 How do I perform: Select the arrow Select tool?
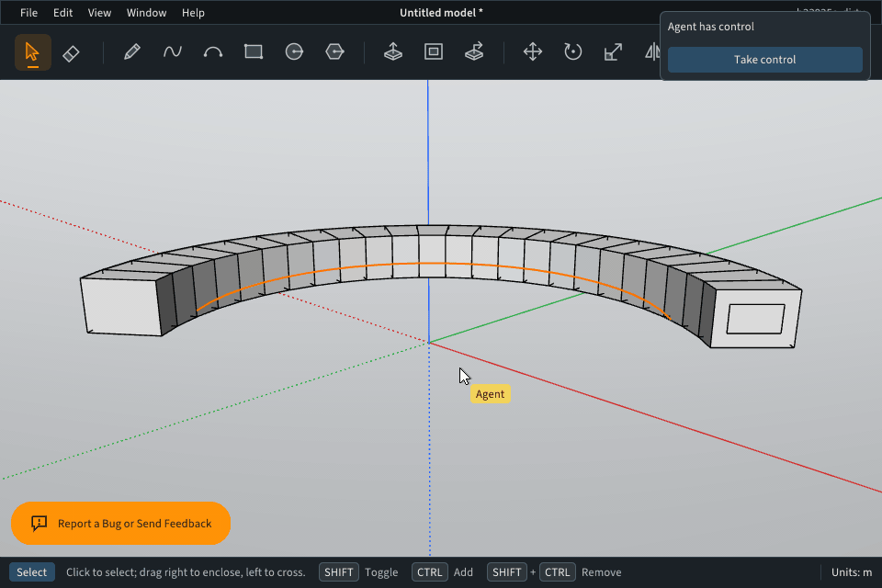(x=33, y=52)
